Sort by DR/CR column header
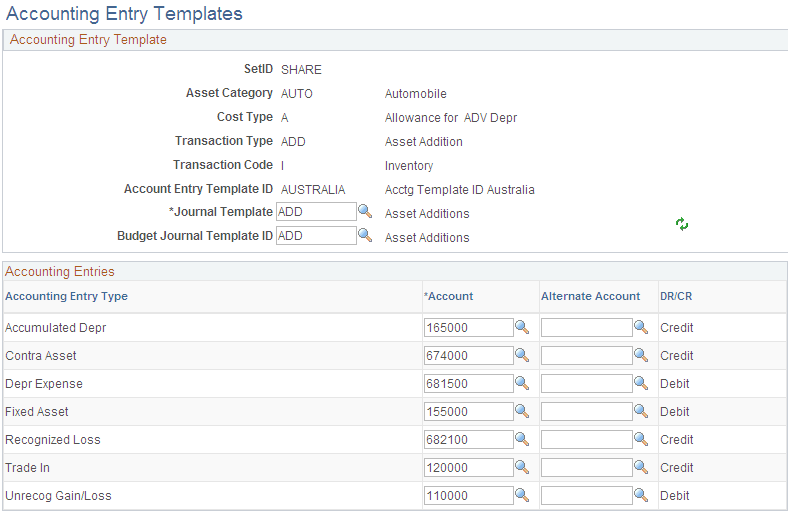 [x=676, y=296]
